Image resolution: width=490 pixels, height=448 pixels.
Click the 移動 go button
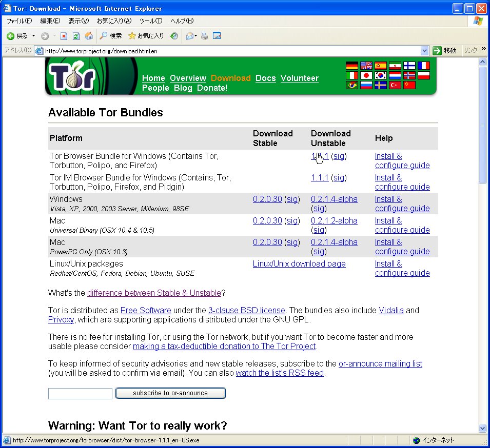444,51
